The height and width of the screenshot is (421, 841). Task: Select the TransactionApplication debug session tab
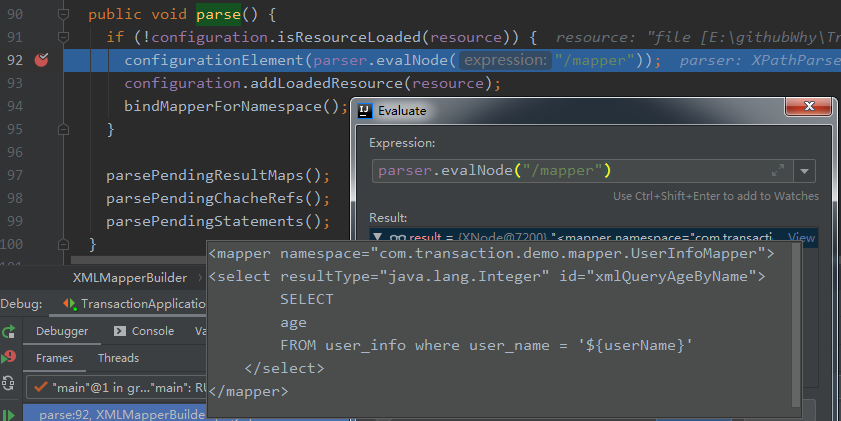tap(128, 304)
